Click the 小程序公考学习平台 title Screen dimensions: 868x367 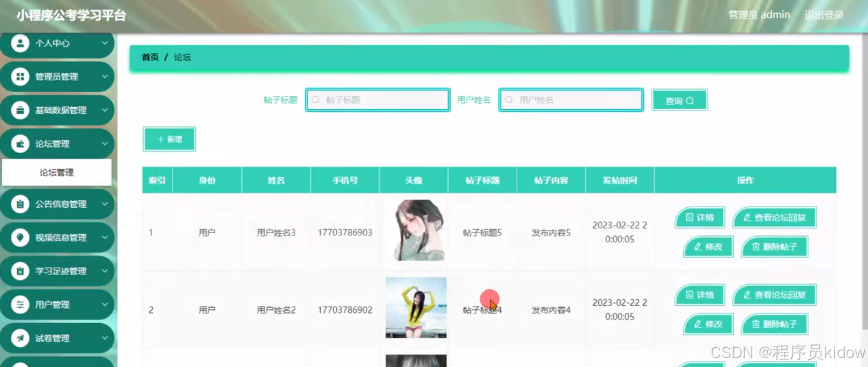coord(71,16)
